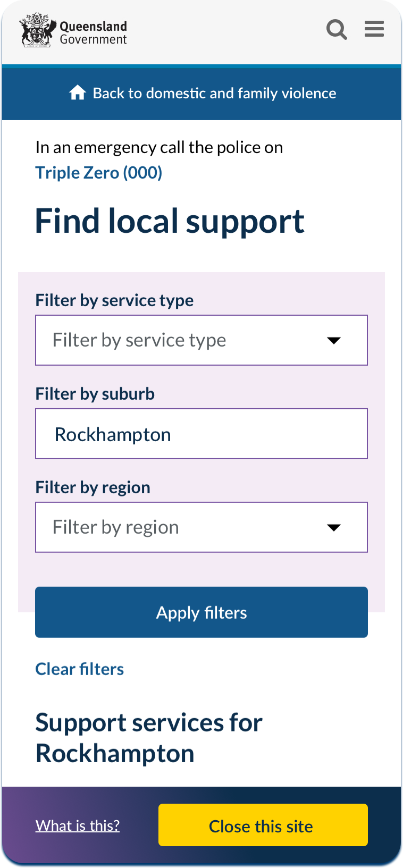This screenshot has height=868, width=403.
Task: Open the What is this? link
Action: point(78,825)
